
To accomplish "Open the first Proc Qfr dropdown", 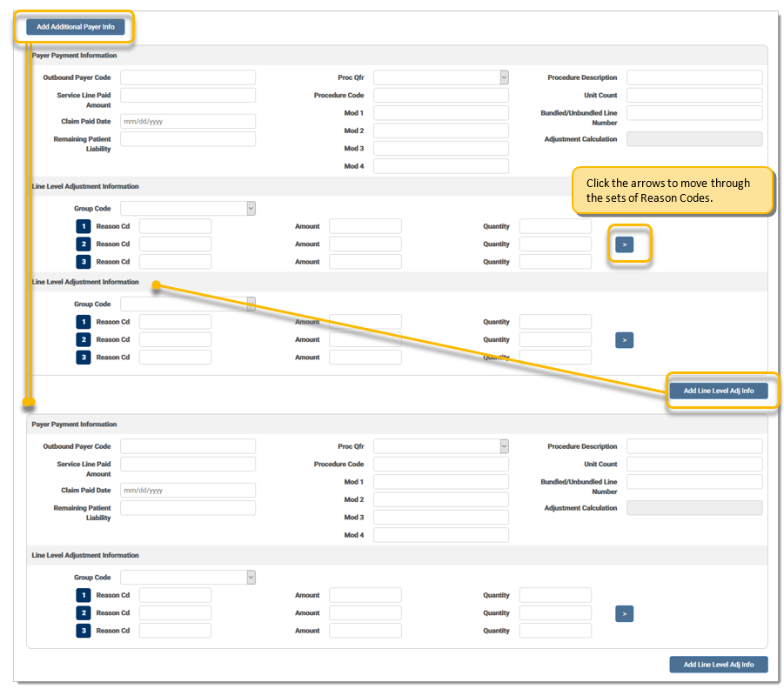I will [x=440, y=77].
